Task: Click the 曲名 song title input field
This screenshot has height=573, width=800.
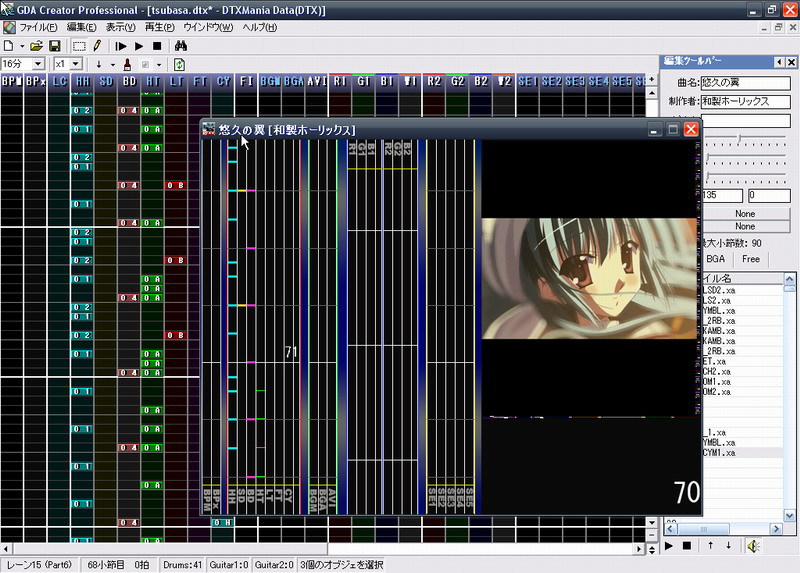Action: [745, 83]
